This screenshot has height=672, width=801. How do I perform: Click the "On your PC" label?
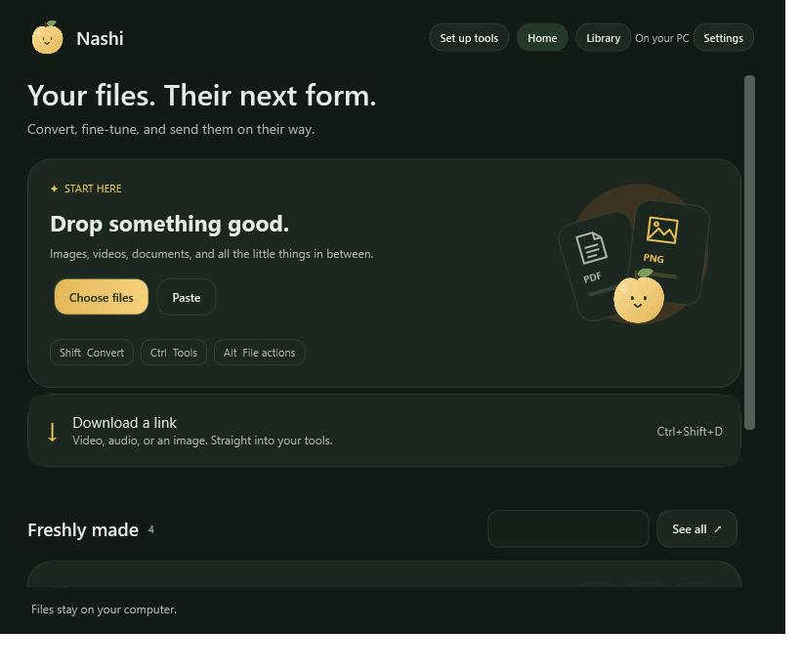[662, 38]
